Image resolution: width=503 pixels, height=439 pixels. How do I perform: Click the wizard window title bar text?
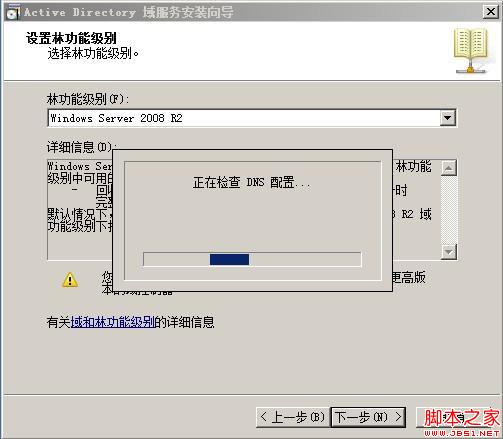(129, 12)
